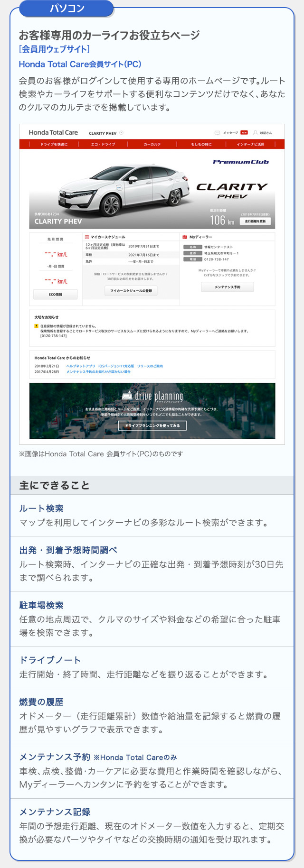
Task: Click the 2017年4月28日 notice date
Action: point(47,372)
